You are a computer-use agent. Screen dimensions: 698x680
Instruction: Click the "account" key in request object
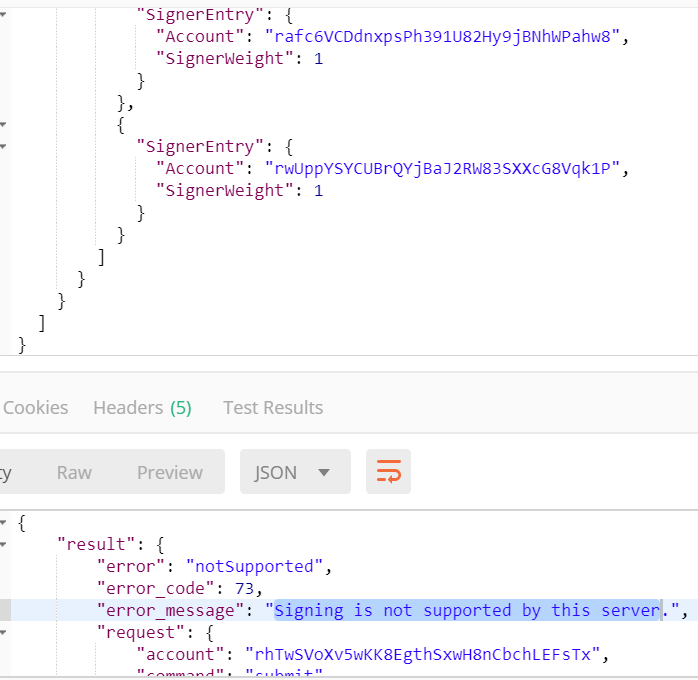(x=180, y=654)
